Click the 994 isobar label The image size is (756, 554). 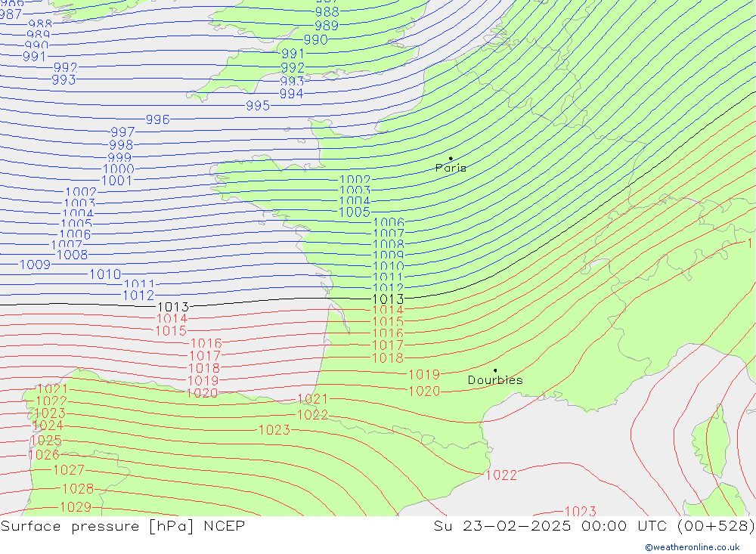292,94
